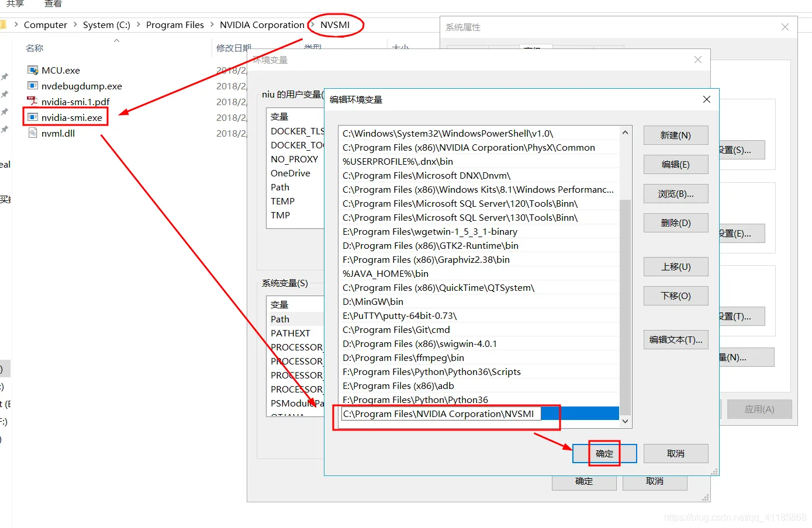Viewport: 812px width, 528px height.
Task: Click the 确定 button in edit dialog
Action: [604, 454]
